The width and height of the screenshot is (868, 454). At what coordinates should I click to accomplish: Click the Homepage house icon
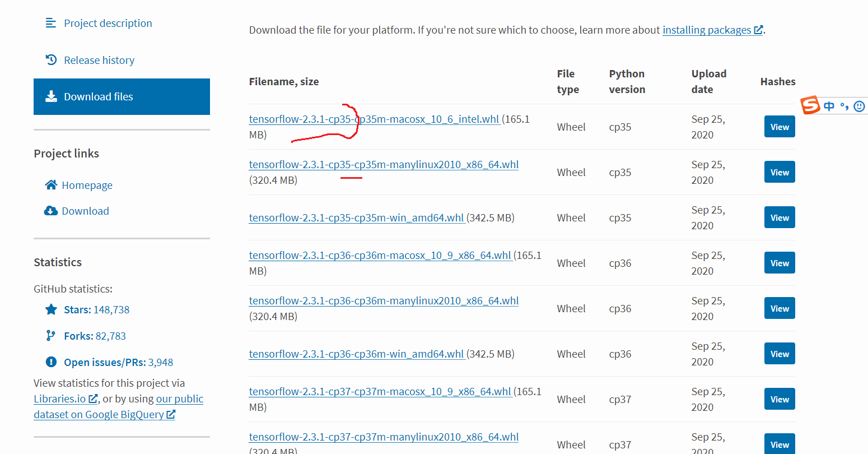click(51, 185)
